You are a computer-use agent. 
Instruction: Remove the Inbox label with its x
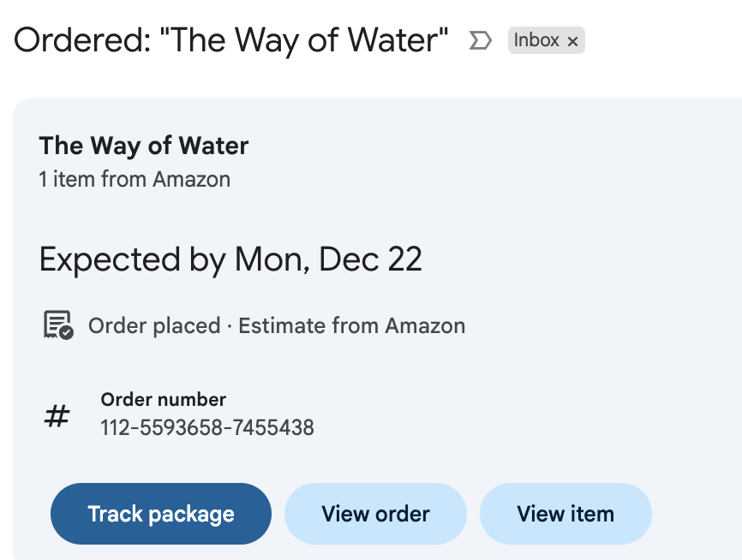573,41
